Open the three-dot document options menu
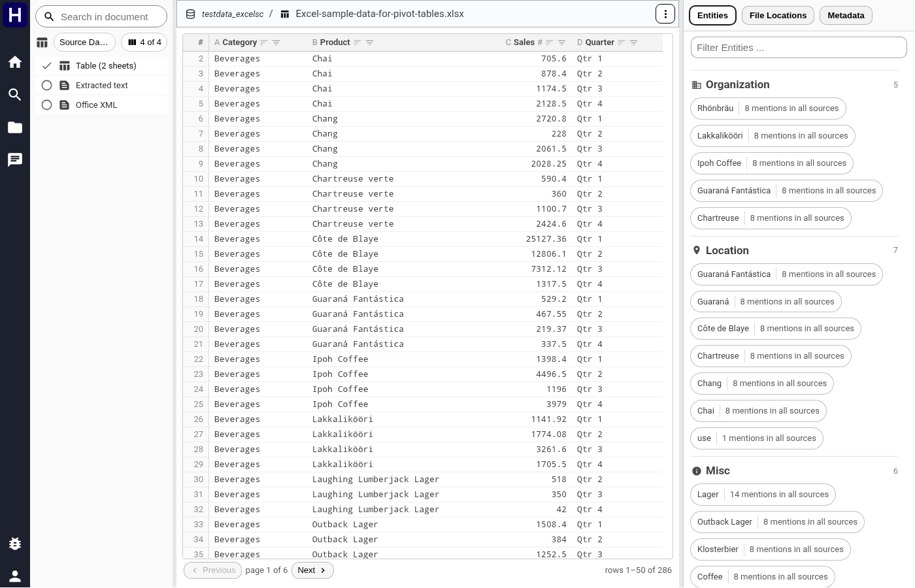Screen dimensions: 915x588 pos(665,14)
